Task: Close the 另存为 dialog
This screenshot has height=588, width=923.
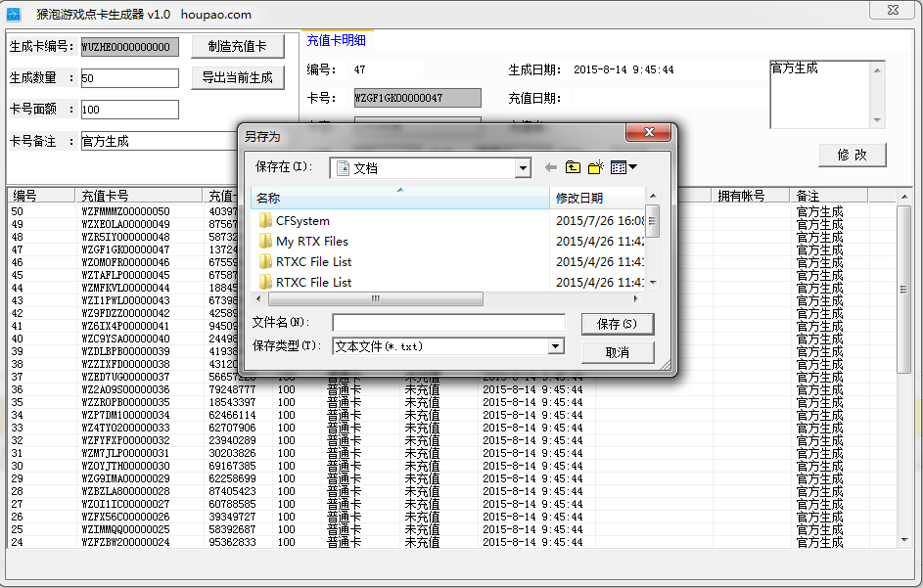Action: coord(649,132)
